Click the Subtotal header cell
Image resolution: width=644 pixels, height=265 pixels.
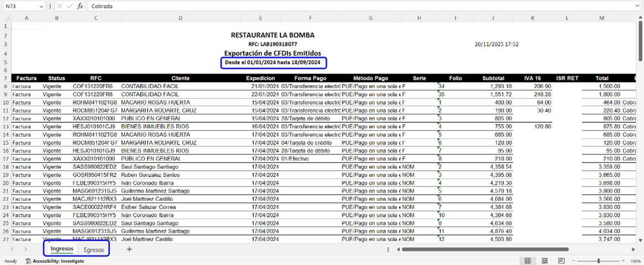click(493, 78)
